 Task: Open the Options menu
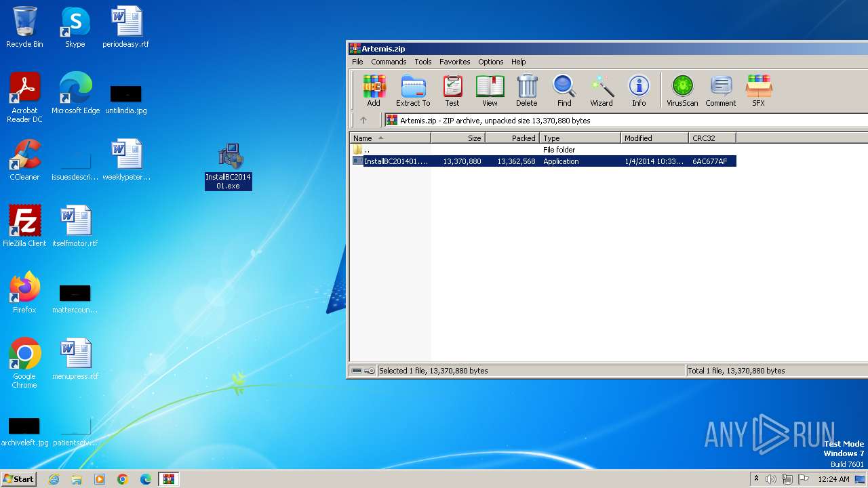pyautogui.click(x=490, y=62)
